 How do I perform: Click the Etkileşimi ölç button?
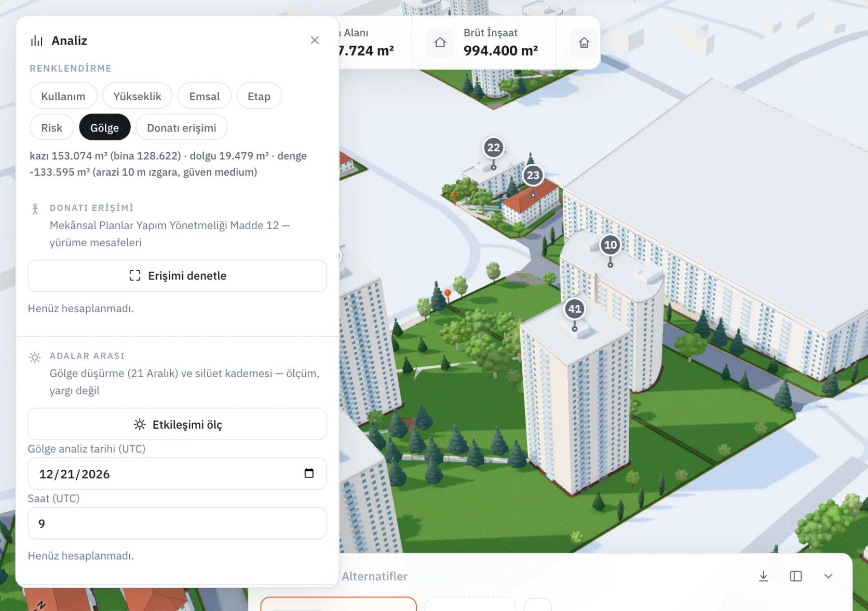(x=177, y=424)
